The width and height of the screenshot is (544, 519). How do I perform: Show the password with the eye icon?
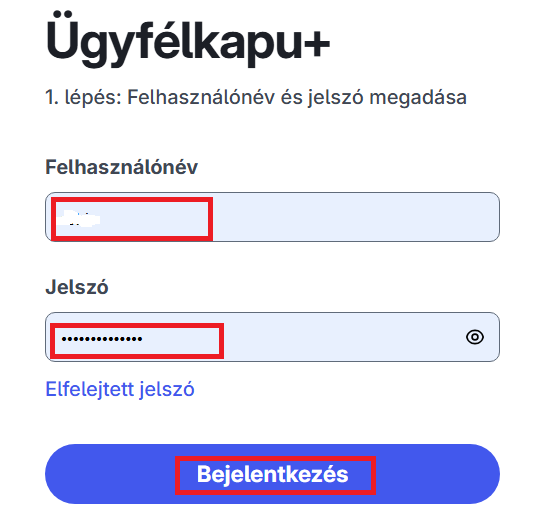pyautogui.click(x=475, y=337)
